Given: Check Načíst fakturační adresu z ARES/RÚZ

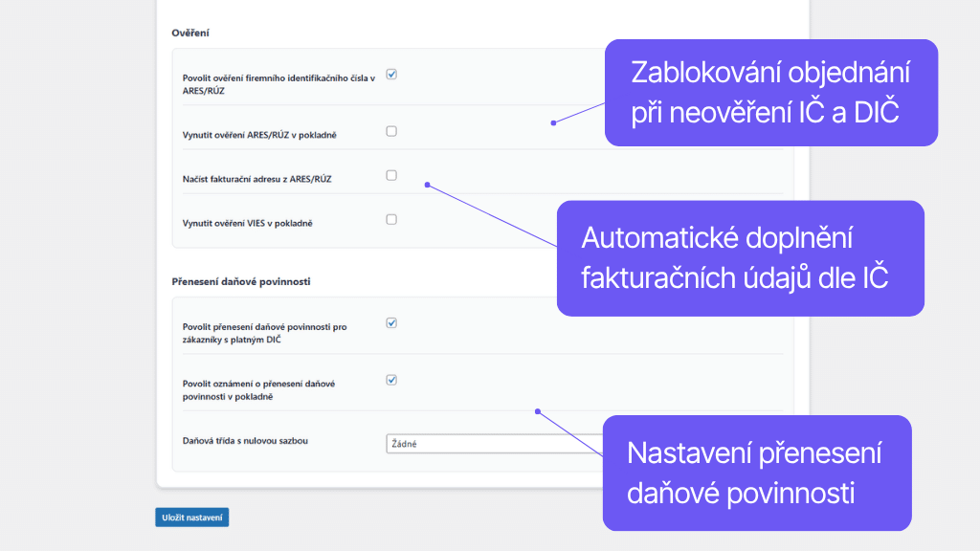Looking at the screenshot, I should [391, 176].
